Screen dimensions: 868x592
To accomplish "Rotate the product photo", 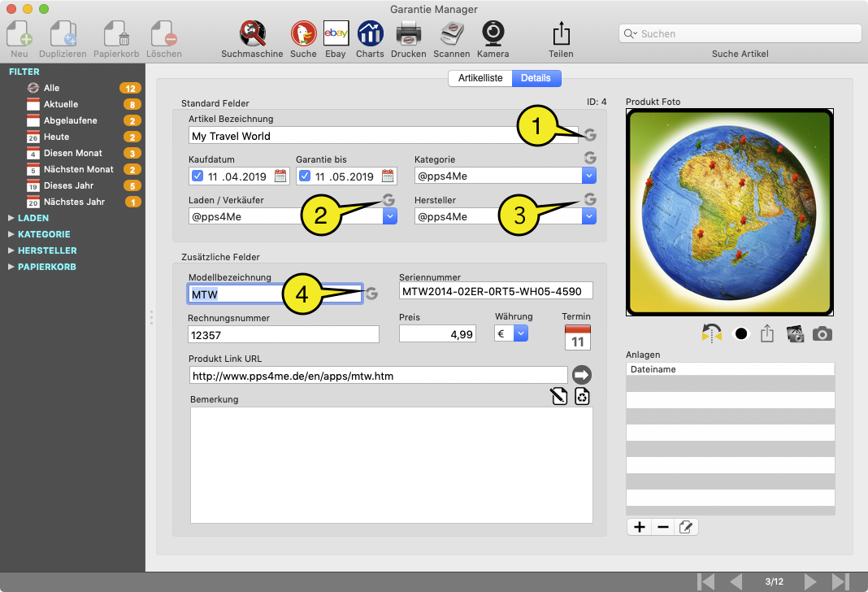I will (x=712, y=333).
